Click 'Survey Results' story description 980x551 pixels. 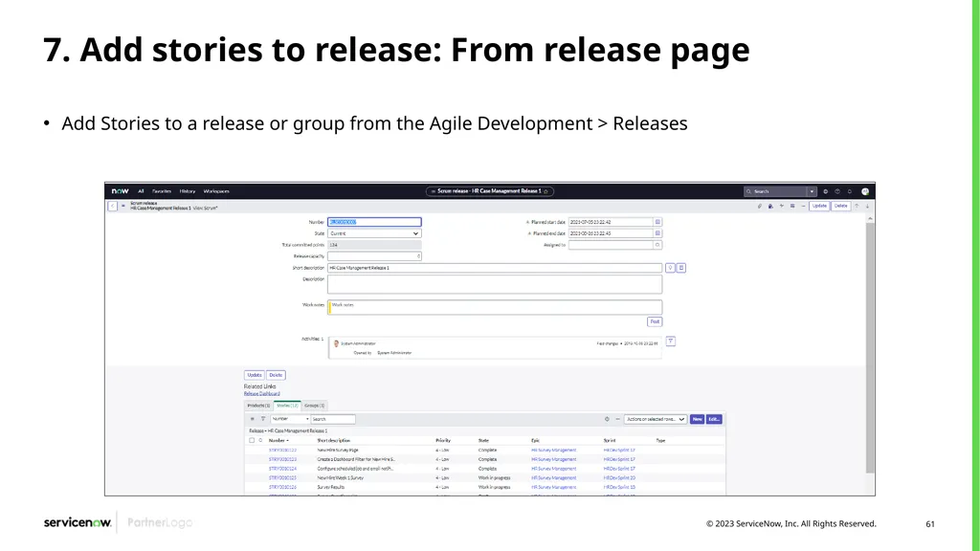click(330, 487)
